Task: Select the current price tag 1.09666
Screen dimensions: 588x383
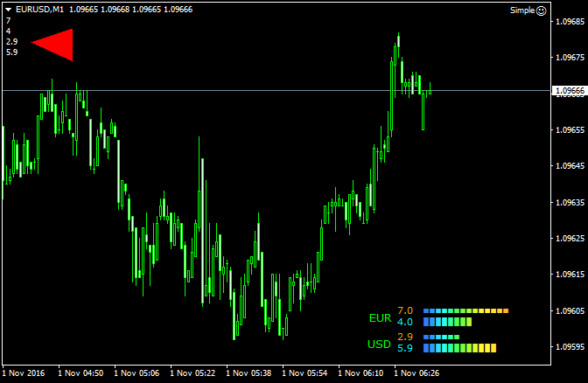Action: coord(570,90)
